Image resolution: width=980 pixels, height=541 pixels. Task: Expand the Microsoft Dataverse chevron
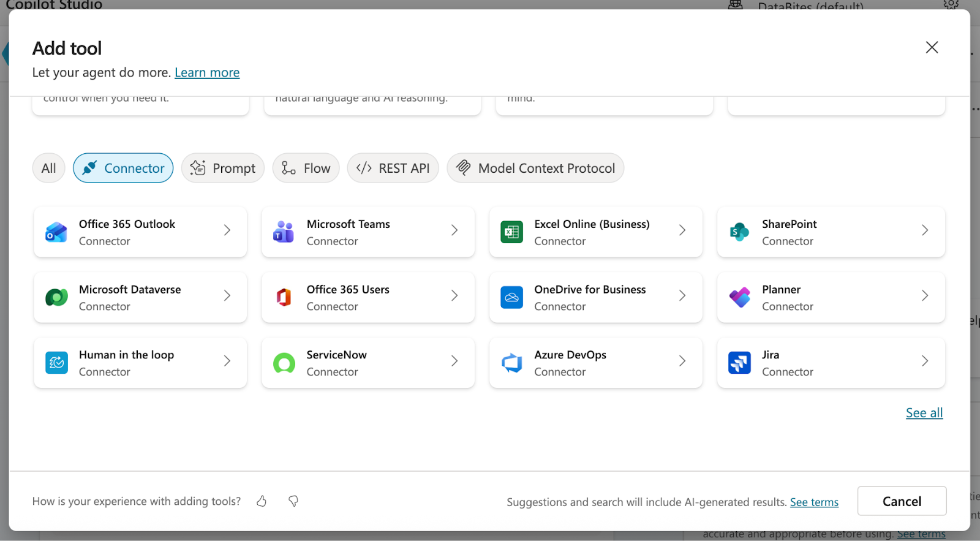(227, 295)
